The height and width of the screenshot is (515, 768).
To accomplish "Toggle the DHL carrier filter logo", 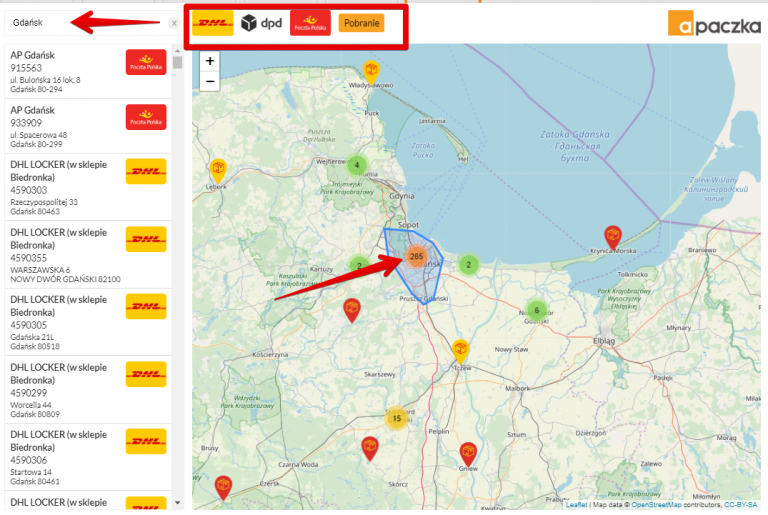I will (x=212, y=23).
